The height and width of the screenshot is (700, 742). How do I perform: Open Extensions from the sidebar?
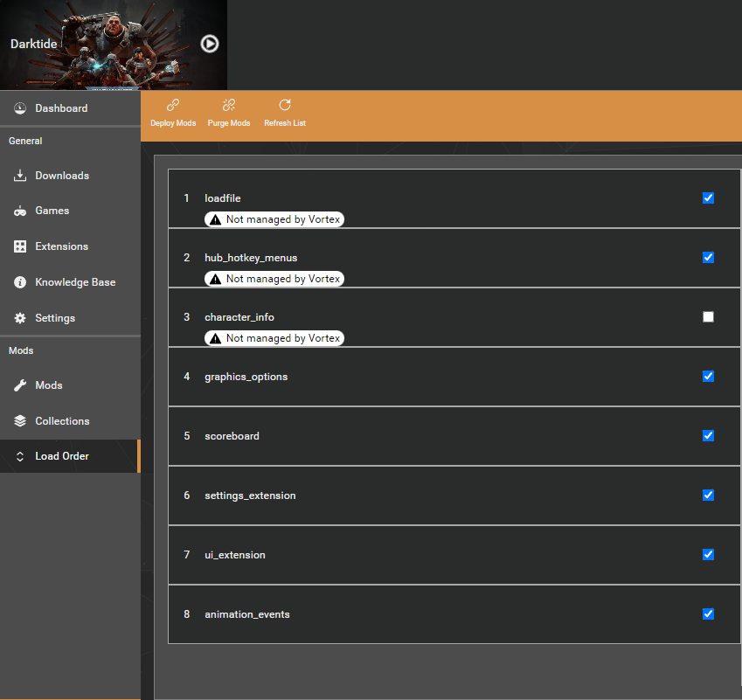(61, 246)
